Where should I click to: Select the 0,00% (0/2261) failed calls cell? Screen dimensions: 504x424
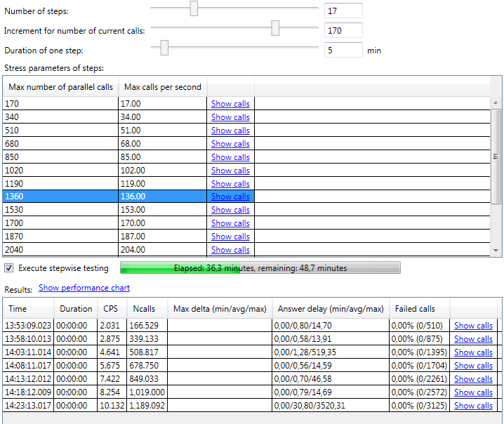click(x=420, y=379)
